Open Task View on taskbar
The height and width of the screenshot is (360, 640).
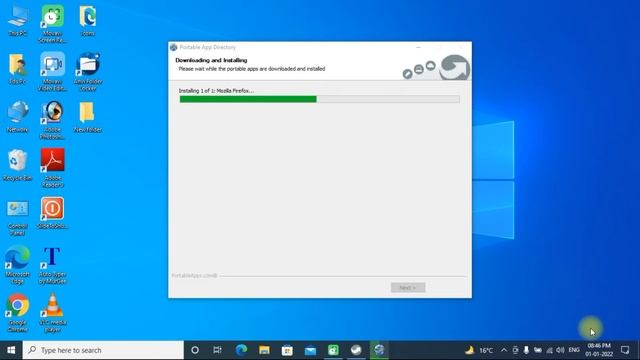(x=218, y=350)
